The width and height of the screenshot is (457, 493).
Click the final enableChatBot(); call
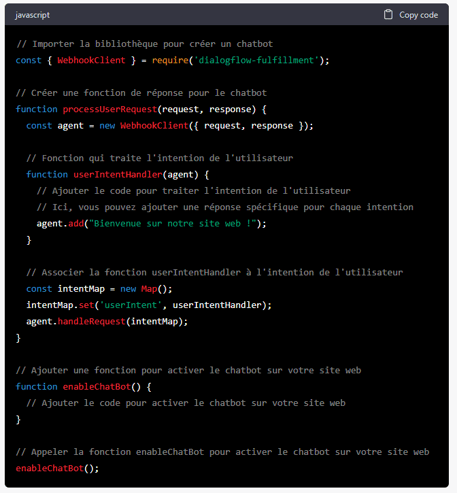click(57, 469)
